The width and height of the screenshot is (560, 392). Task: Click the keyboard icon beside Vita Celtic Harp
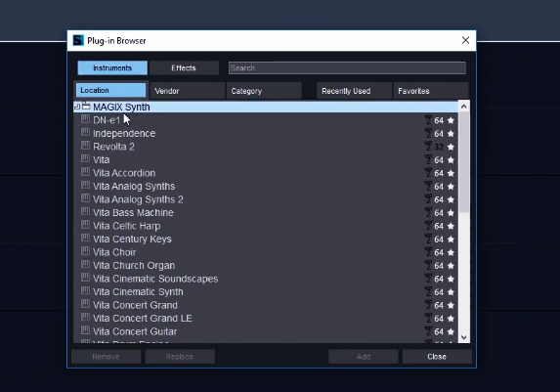coord(85,225)
